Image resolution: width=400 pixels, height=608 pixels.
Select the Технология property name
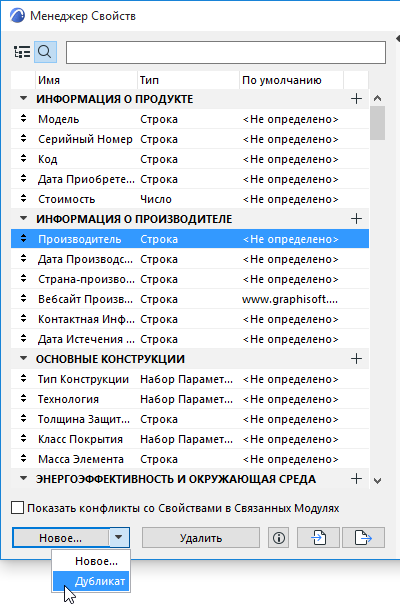tap(68, 399)
